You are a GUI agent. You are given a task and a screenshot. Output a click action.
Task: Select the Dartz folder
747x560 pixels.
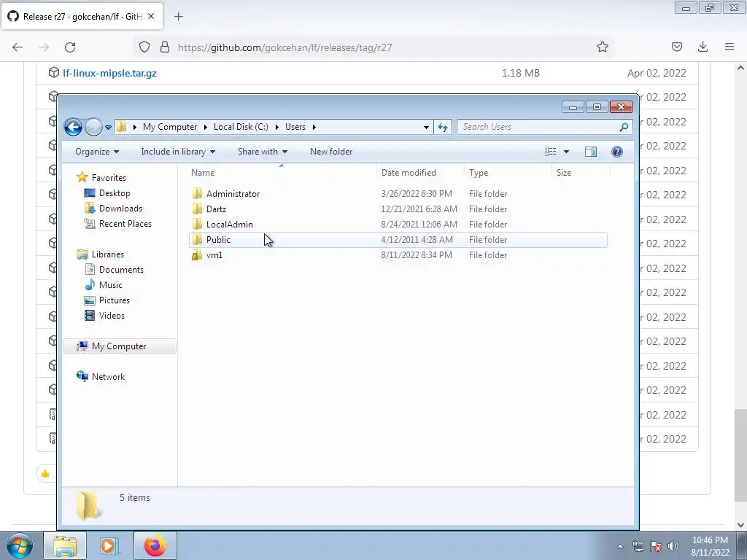[216, 209]
